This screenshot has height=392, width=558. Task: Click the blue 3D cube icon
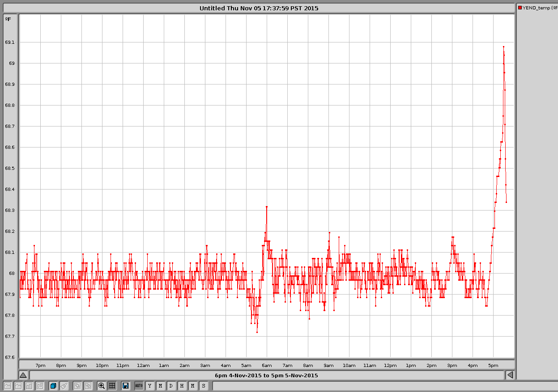click(x=53, y=385)
